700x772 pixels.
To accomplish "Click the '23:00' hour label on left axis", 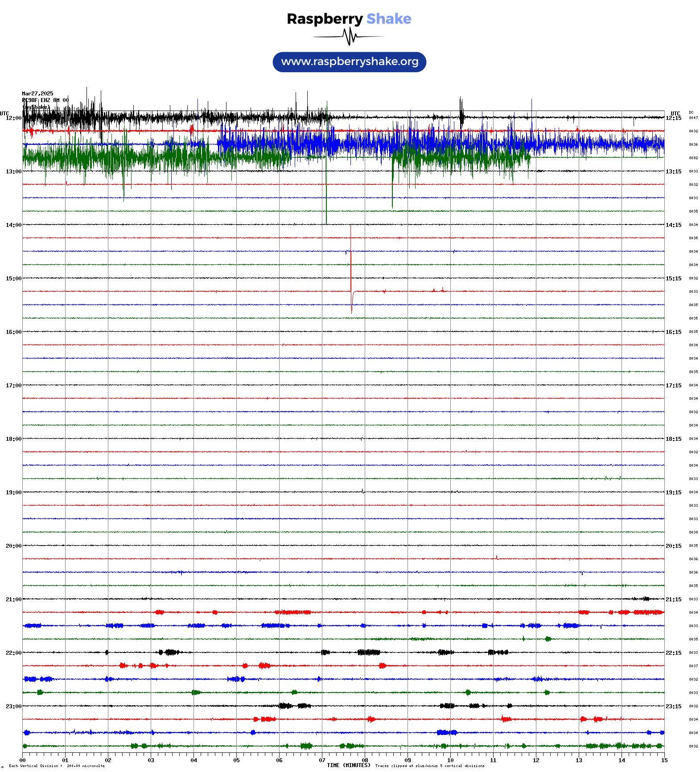I will click(x=13, y=706).
